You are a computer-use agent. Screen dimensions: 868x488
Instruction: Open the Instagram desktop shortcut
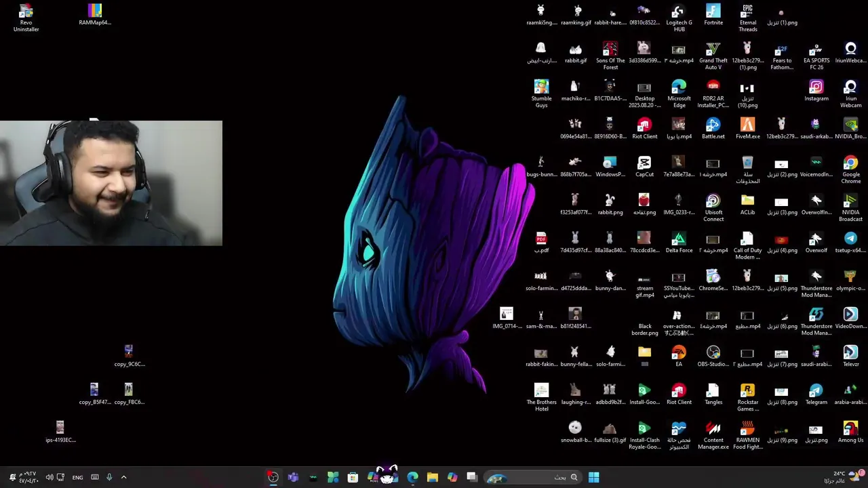816,91
